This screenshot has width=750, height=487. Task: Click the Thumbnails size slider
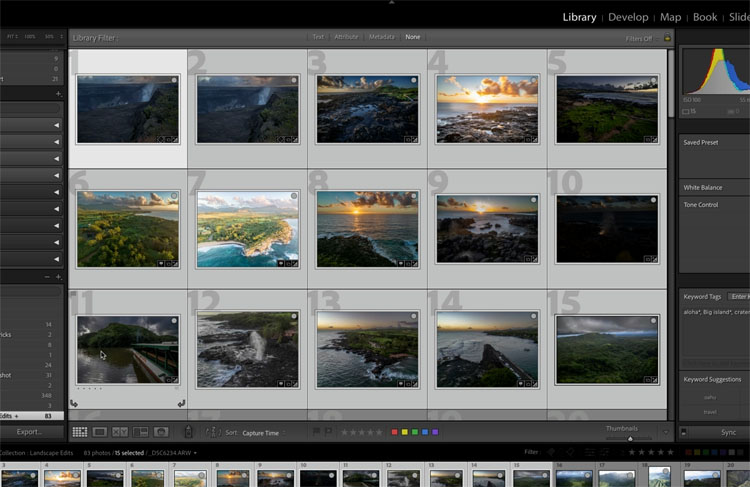click(629, 438)
